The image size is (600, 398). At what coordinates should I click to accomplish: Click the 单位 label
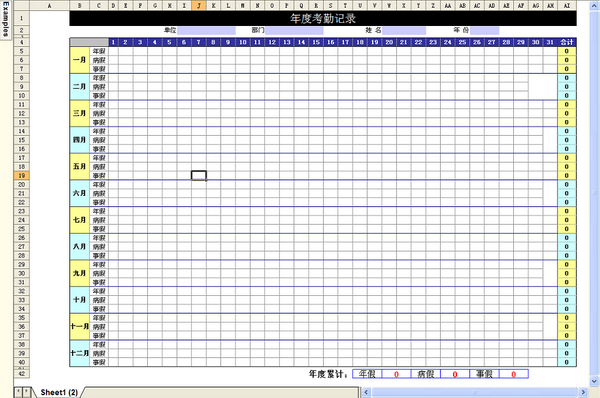[x=170, y=30]
